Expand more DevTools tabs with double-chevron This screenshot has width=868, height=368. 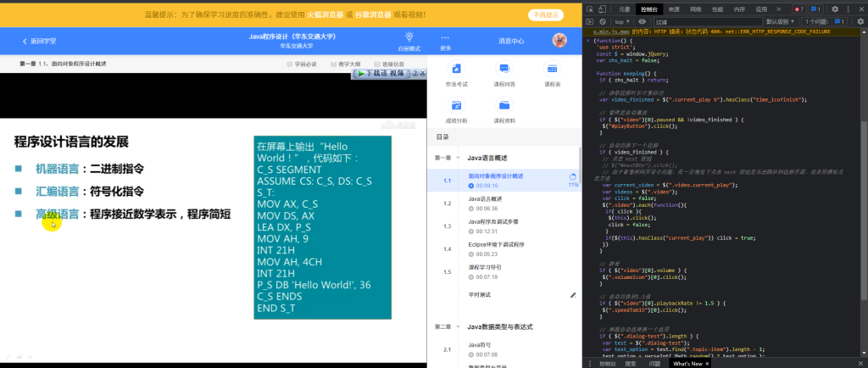pos(778,8)
